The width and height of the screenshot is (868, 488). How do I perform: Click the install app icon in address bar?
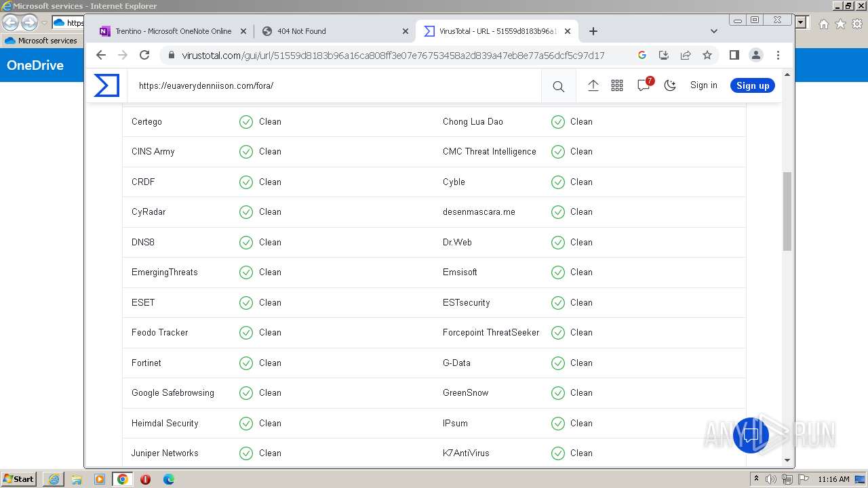point(664,55)
